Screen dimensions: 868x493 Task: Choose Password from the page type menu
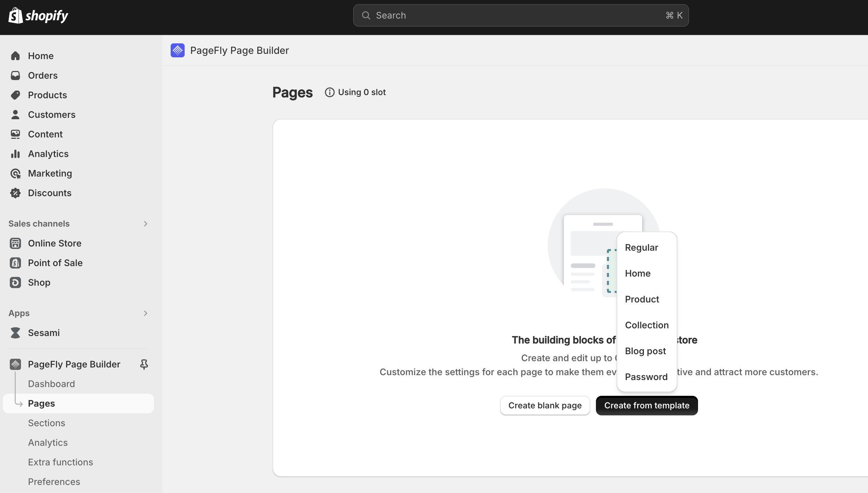click(647, 377)
